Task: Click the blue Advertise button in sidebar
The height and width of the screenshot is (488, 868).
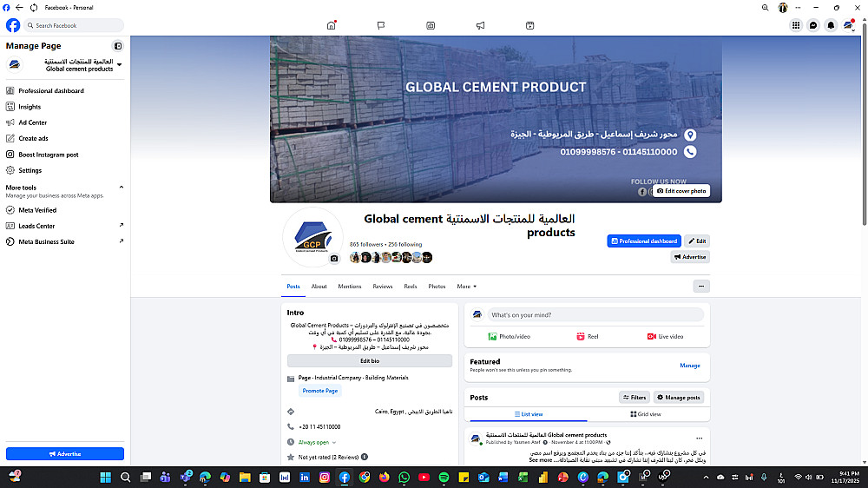Action: tap(65, 453)
